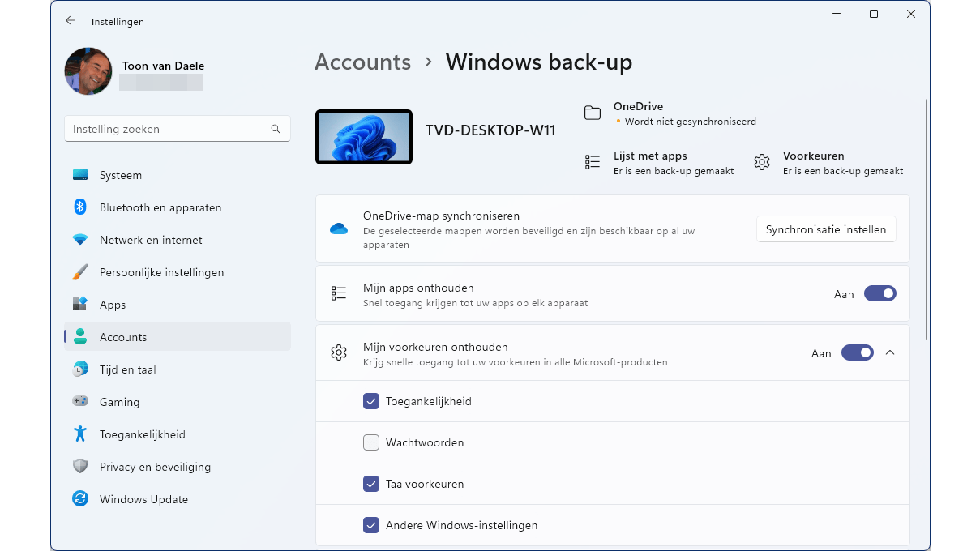Turn off Mijn apps onthouden toggle
The height and width of the screenshot is (551, 980).
879,294
